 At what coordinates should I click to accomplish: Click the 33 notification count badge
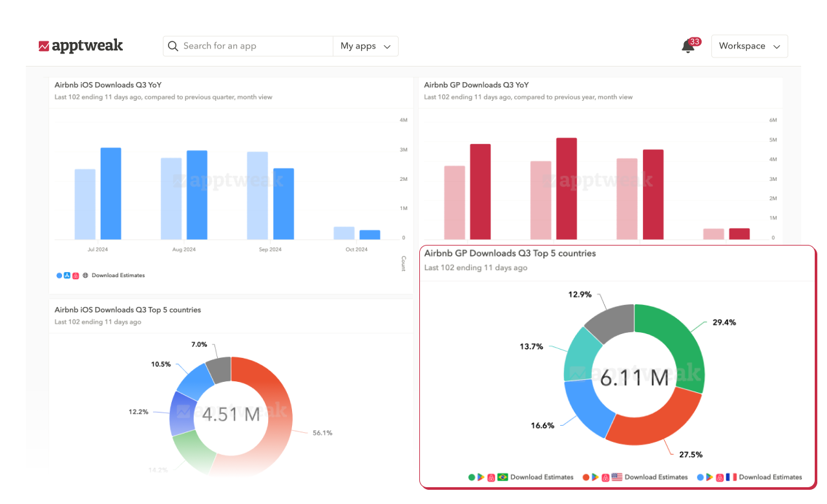[695, 42]
